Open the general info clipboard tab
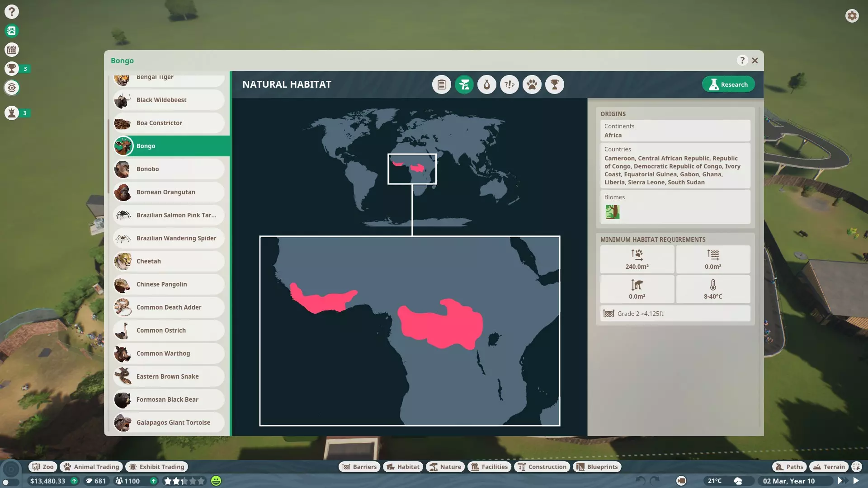The width and height of the screenshot is (868, 488). (441, 84)
